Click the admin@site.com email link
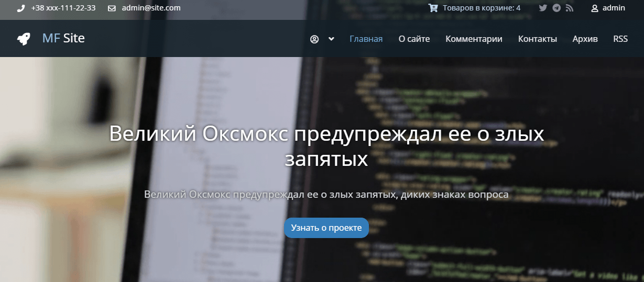The image size is (644, 282). [151, 8]
